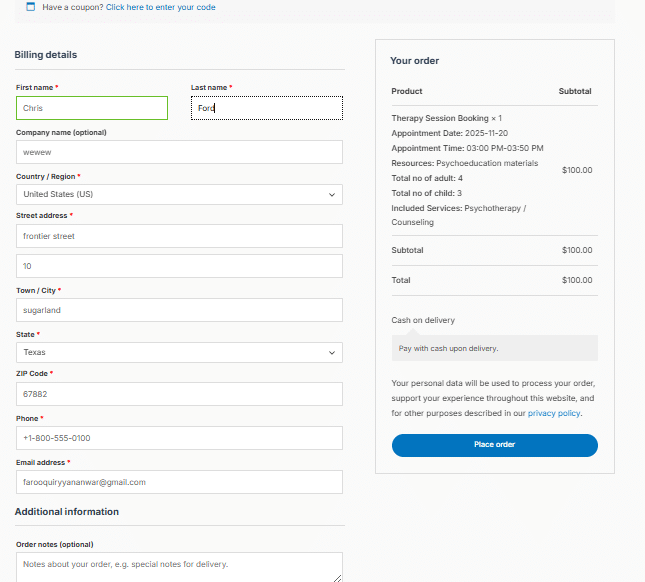Image resolution: width=645 pixels, height=582 pixels.
Task: Focus the First name field containing Chris
Action: pyautogui.click(x=92, y=108)
